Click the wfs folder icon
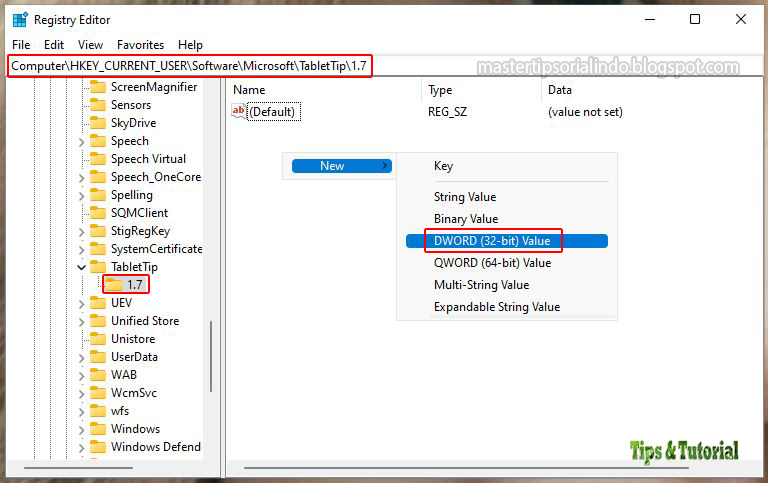768x483 pixels. [98, 411]
